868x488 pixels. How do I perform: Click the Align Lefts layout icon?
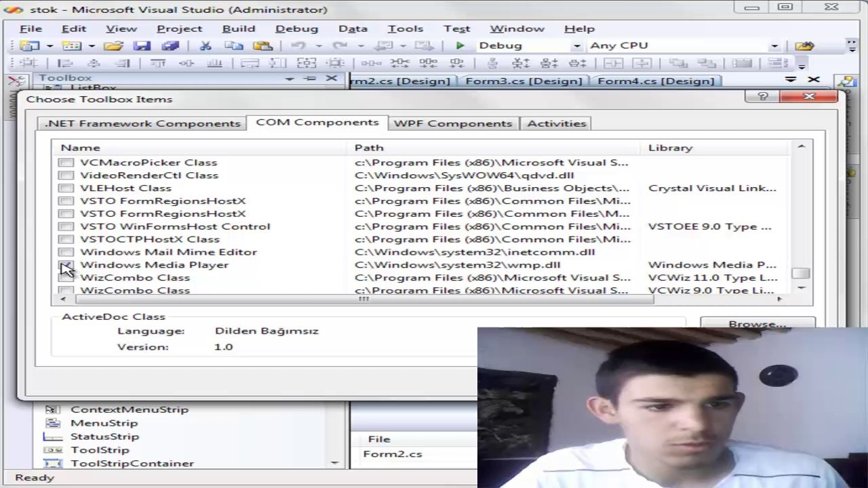(65, 63)
